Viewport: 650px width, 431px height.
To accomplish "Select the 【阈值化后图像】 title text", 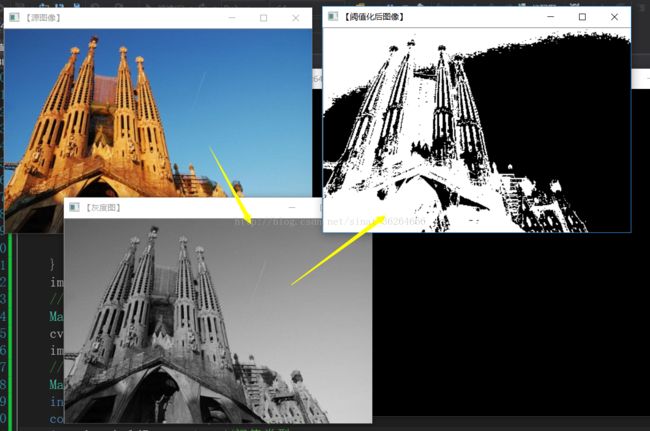I will pyautogui.click(x=374, y=17).
